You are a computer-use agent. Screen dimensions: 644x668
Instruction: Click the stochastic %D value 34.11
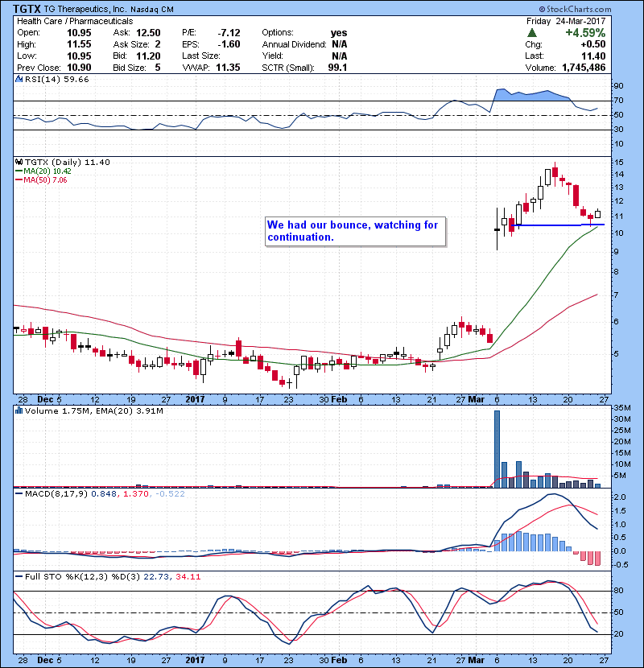click(x=188, y=576)
